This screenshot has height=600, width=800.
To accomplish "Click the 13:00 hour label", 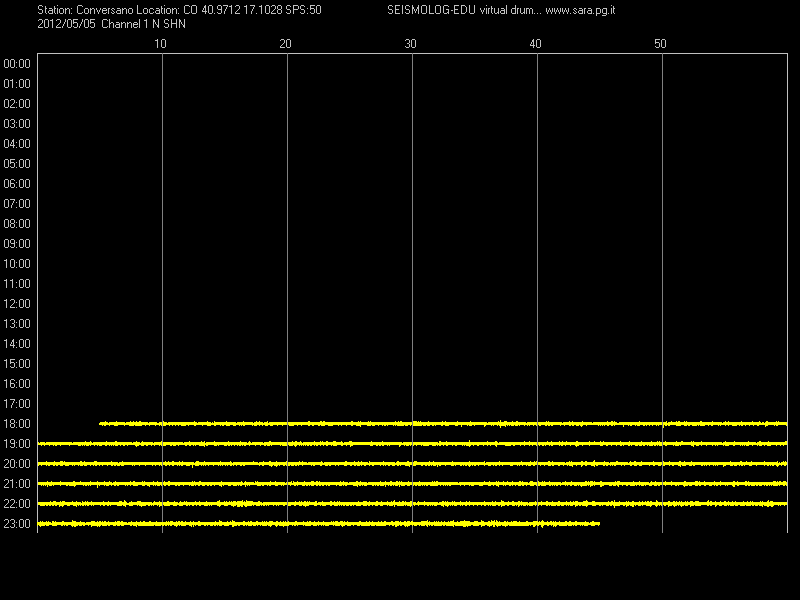I will [17, 324].
